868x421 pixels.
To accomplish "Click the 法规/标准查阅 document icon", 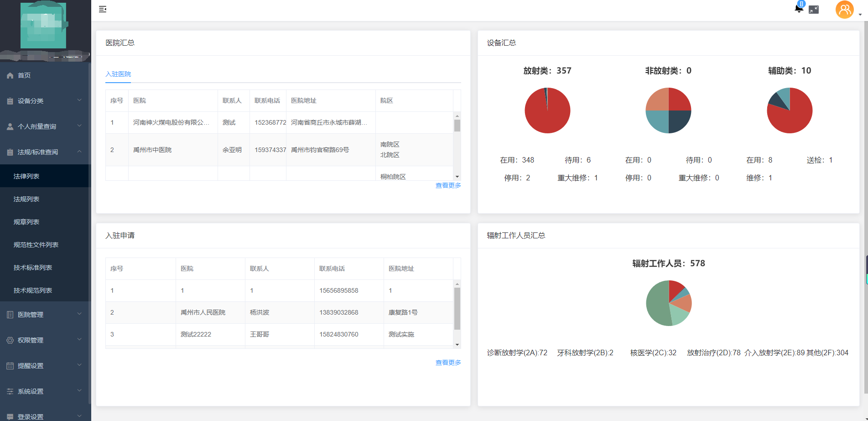I will click(10, 152).
